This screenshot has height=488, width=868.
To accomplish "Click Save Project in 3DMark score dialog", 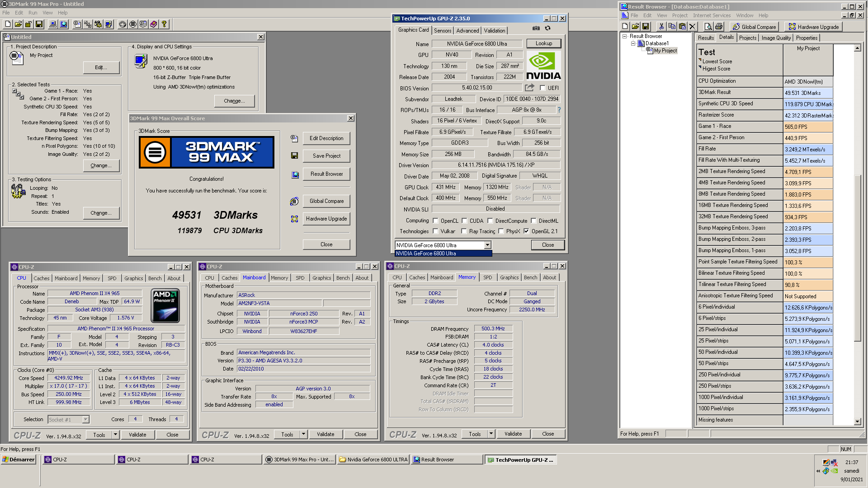I will point(326,156).
